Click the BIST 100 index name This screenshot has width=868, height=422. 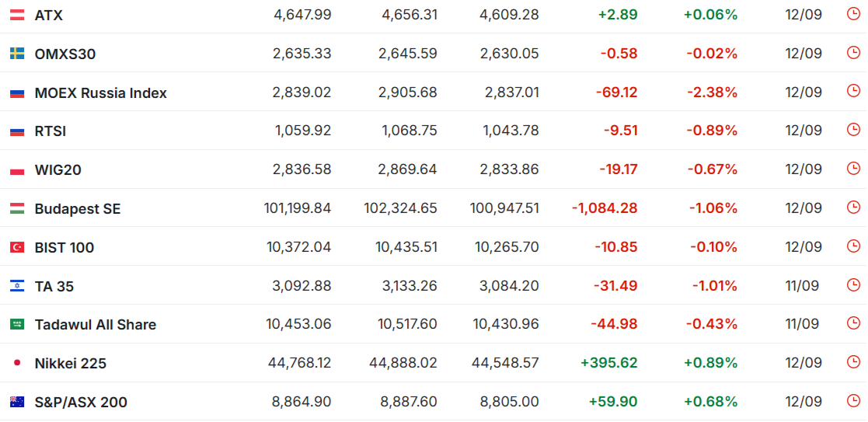(x=64, y=248)
